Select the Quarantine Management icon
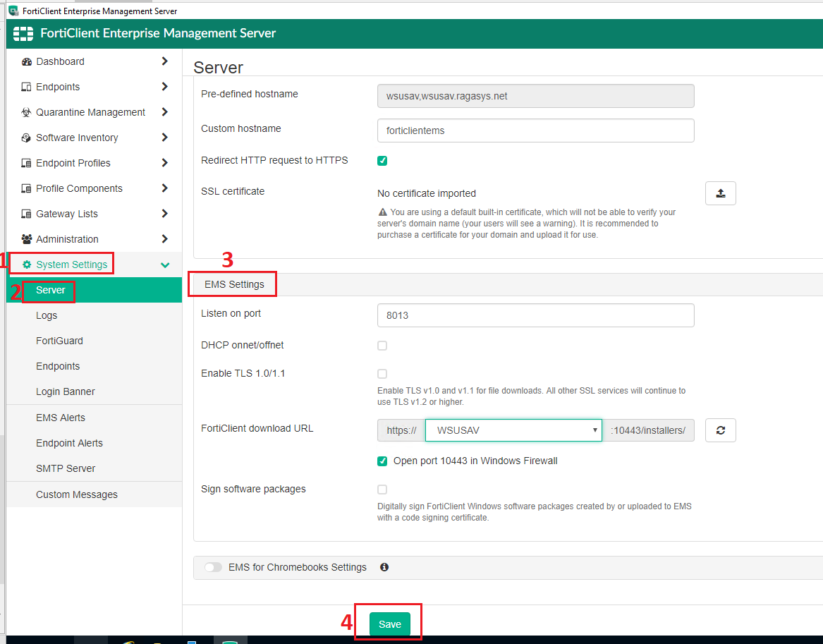The height and width of the screenshot is (644, 823). pyautogui.click(x=25, y=112)
